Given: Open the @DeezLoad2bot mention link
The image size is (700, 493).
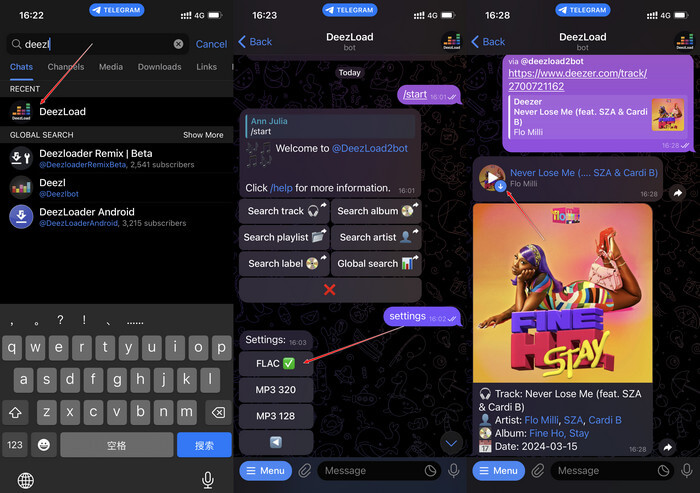Looking at the screenshot, I should [370, 148].
